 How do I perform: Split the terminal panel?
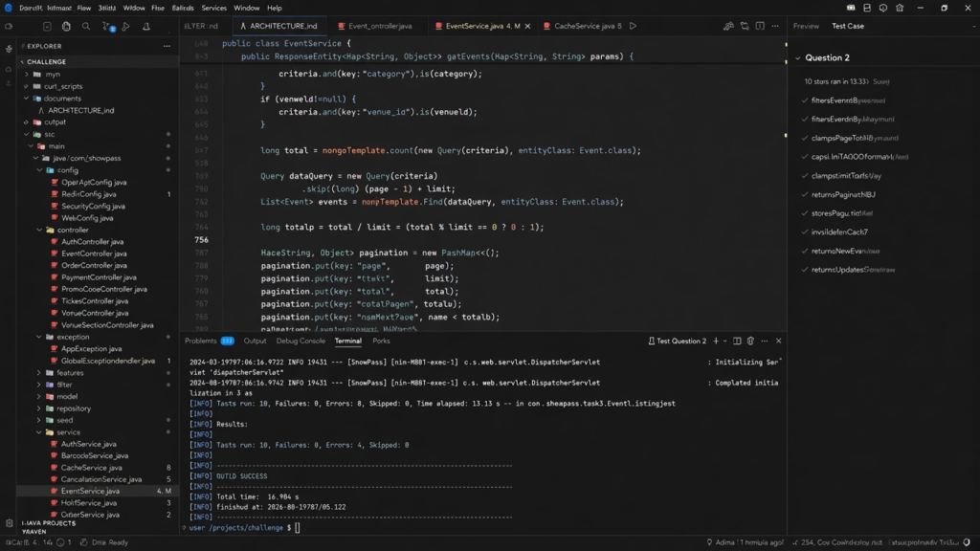coord(738,342)
